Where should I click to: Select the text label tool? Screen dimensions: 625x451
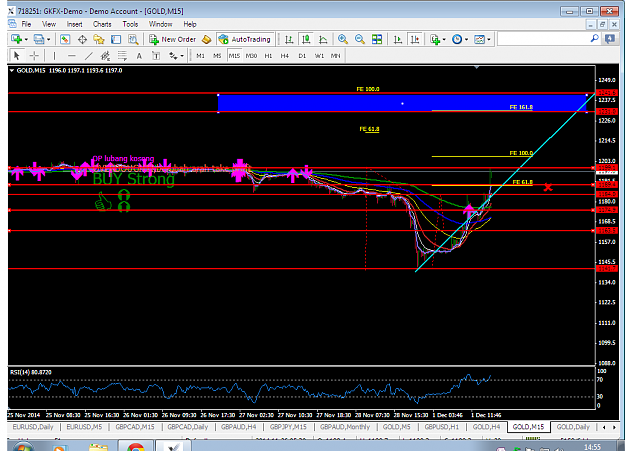139,56
